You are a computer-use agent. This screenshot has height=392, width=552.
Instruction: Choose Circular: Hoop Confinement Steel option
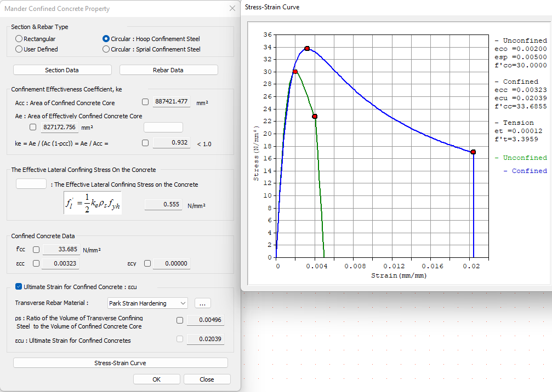tap(106, 39)
